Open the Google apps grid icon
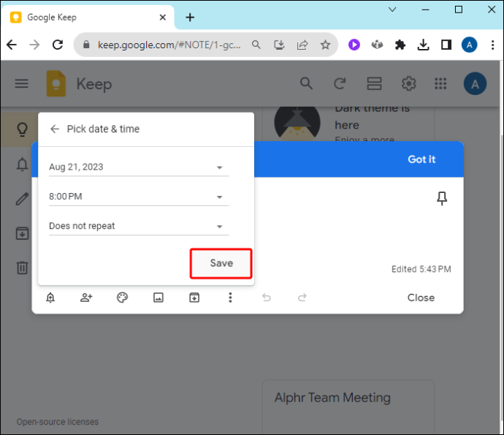Image resolution: width=504 pixels, height=435 pixels. (440, 83)
